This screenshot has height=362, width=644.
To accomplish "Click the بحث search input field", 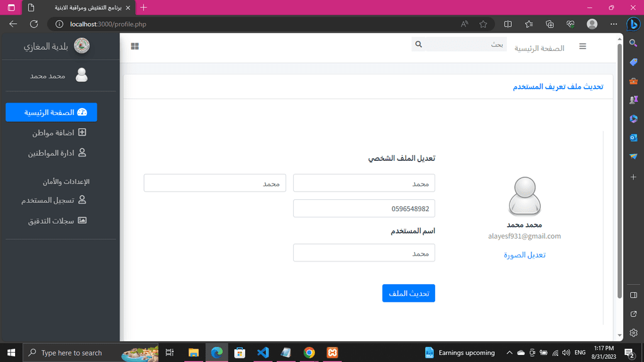I will pyautogui.click(x=466, y=45).
